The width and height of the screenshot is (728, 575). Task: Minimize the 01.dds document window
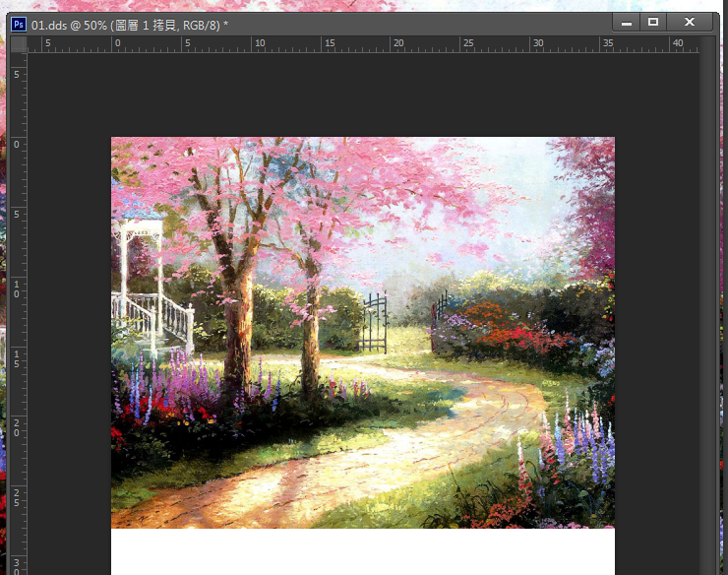(x=627, y=23)
